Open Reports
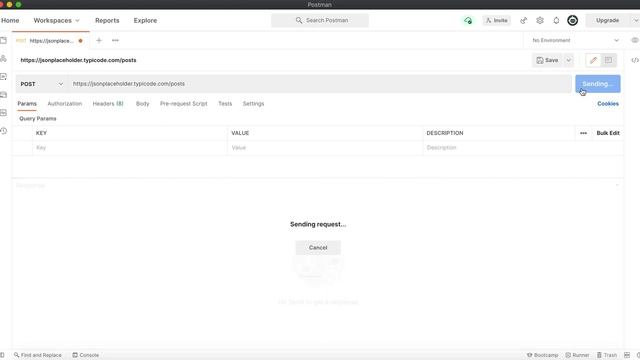This screenshot has height=360, width=640. tap(107, 20)
